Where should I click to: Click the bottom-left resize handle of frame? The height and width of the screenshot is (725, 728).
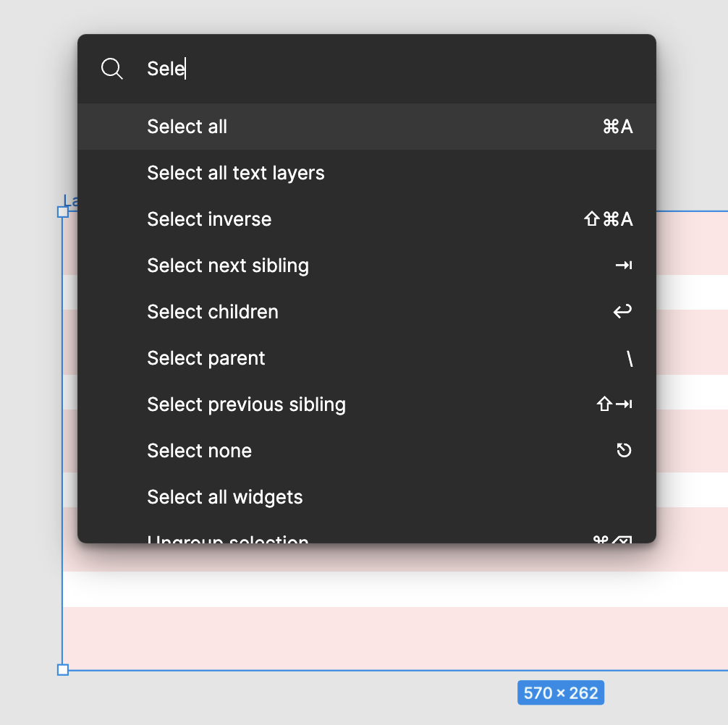click(x=63, y=670)
